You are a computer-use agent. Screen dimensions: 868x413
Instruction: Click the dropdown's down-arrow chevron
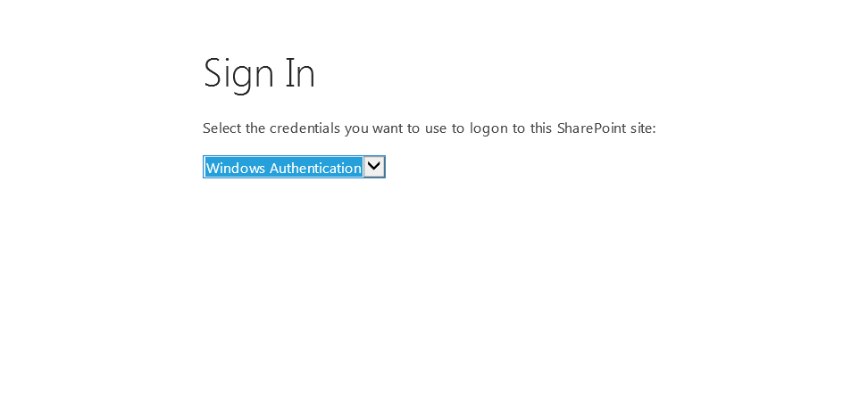pos(374,167)
